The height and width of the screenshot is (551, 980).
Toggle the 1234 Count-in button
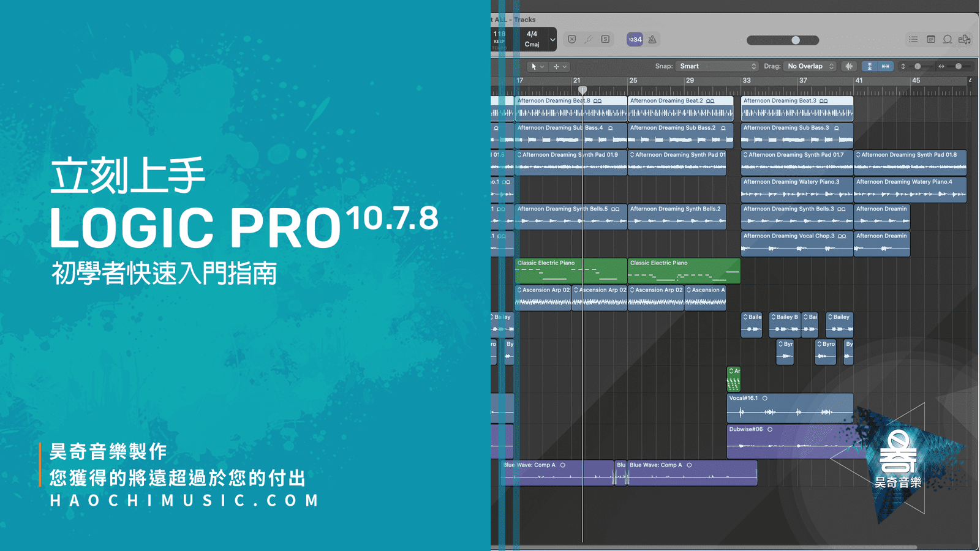pos(635,39)
